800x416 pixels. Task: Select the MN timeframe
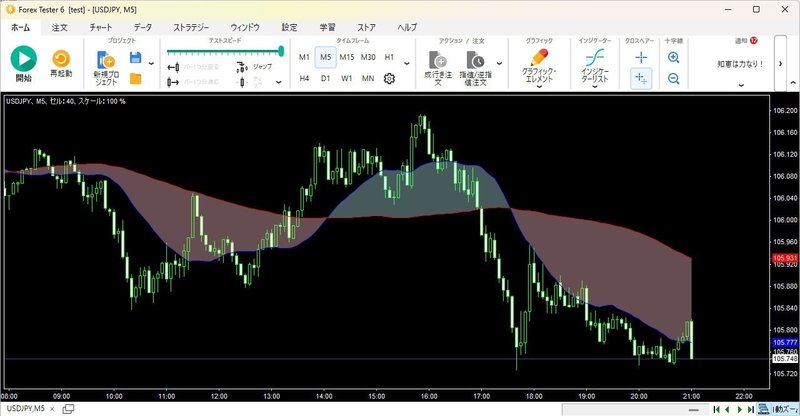368,79
